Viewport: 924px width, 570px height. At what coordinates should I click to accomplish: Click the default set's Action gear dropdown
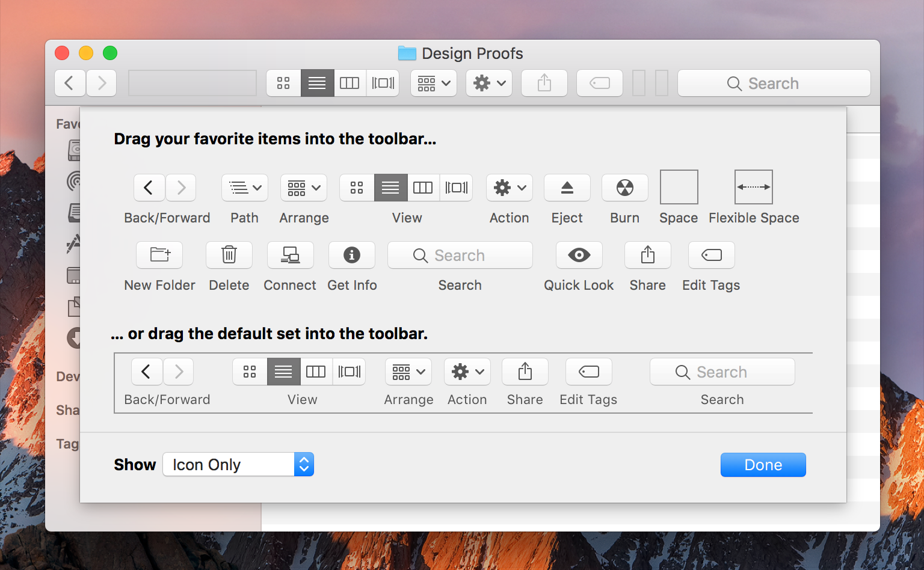click(467, 372)
